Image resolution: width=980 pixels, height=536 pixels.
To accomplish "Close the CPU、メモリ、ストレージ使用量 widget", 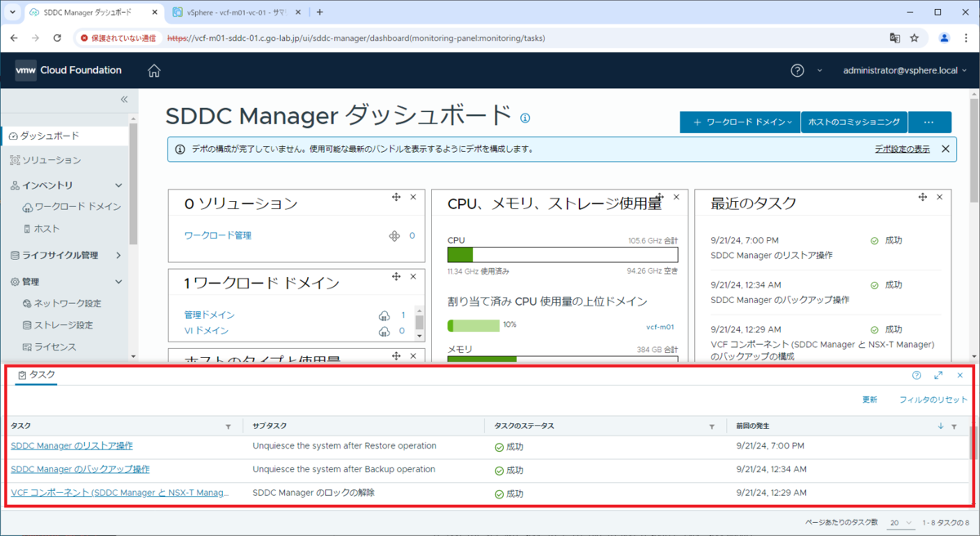I will pos(677,197).
